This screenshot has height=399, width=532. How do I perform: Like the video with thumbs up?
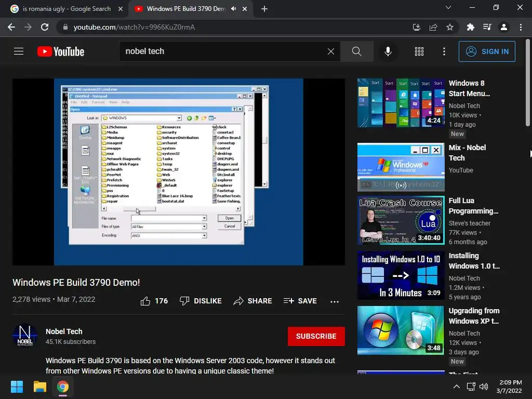[154, 301]
